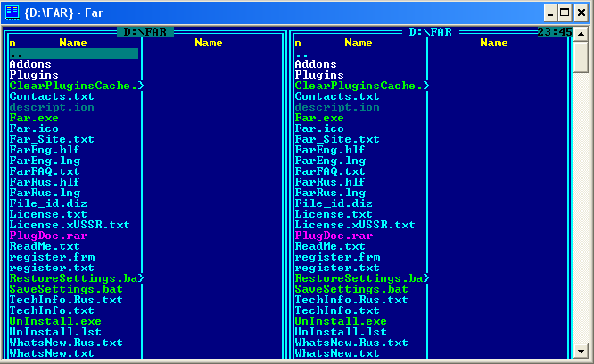Screen dimensions: 594x364
Task: Click the scrollbar up arrow
Action: tap(581, 34)
